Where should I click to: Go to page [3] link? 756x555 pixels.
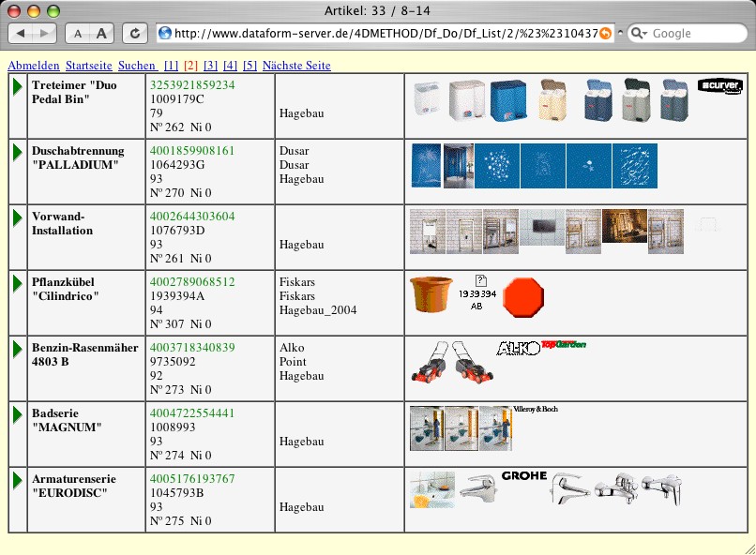(x=210, y=66)
